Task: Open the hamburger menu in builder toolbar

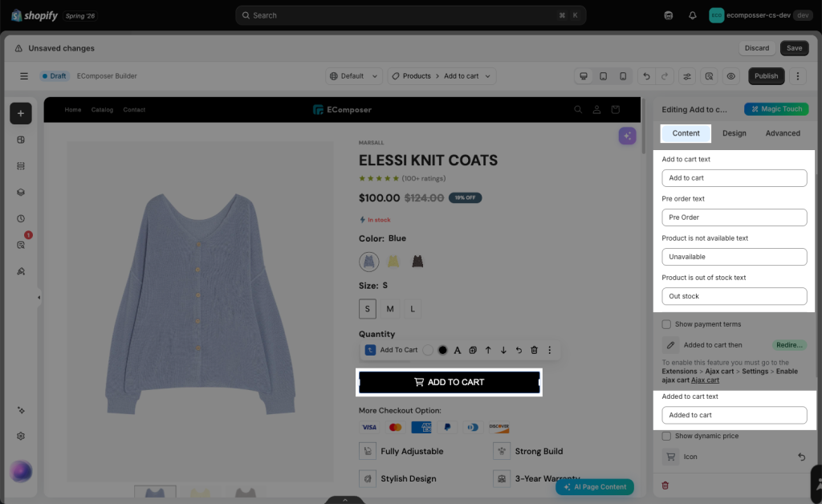Action: coord(23,76)
